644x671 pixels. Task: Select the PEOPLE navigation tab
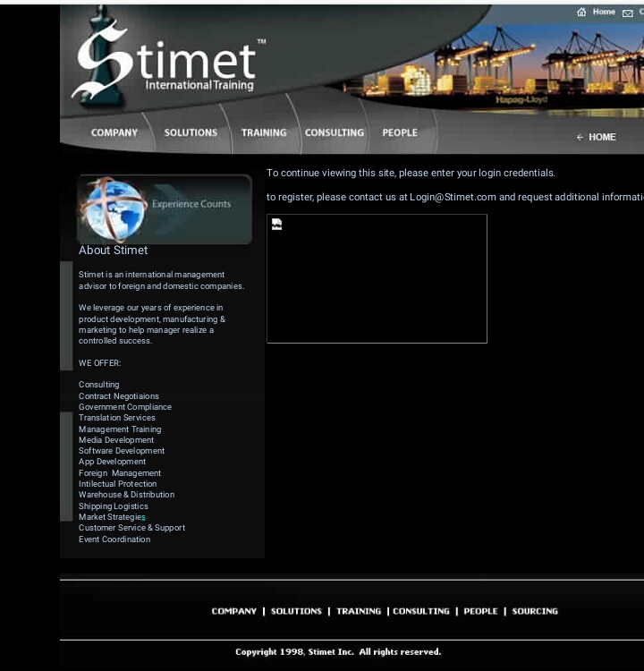point(400,132)
